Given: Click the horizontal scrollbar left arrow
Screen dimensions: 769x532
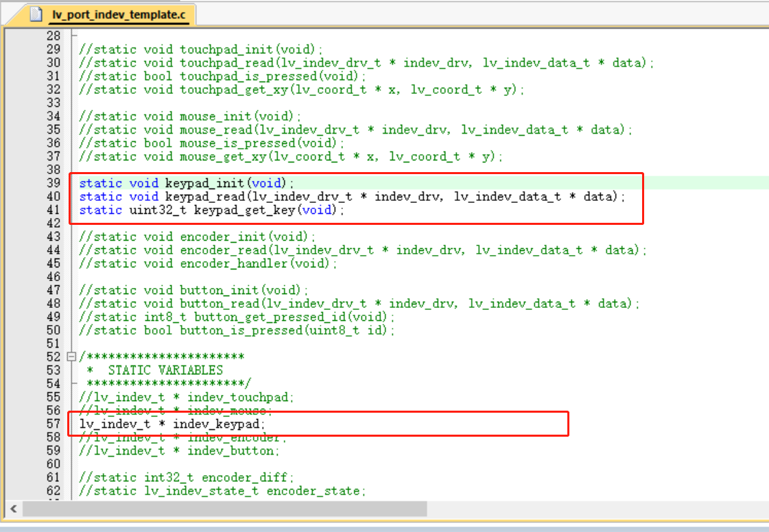Looking at the screenshot, I should [x=12, y=509].
